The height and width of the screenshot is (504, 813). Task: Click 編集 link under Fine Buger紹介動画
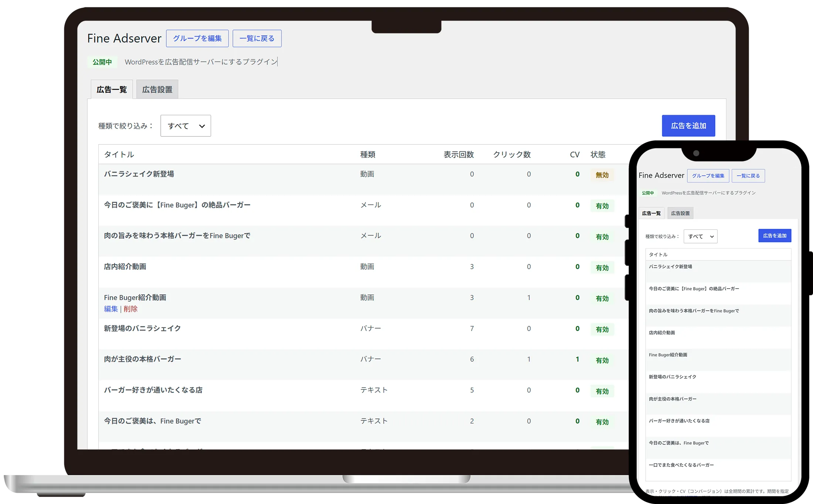click(111, 309)
